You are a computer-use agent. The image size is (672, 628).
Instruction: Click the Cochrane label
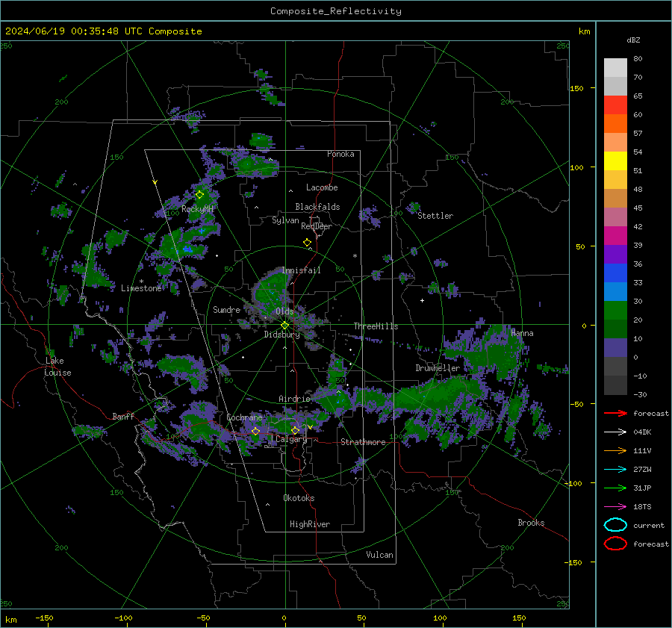click(244, 417)
